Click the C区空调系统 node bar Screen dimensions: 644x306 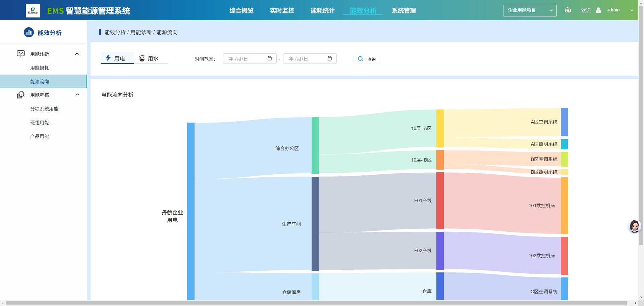pyautogui.click(x=565, y=289)
